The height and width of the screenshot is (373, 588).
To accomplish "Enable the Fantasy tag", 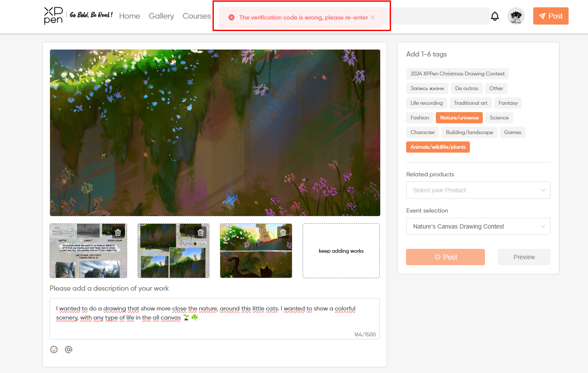I will coord(508,103).
